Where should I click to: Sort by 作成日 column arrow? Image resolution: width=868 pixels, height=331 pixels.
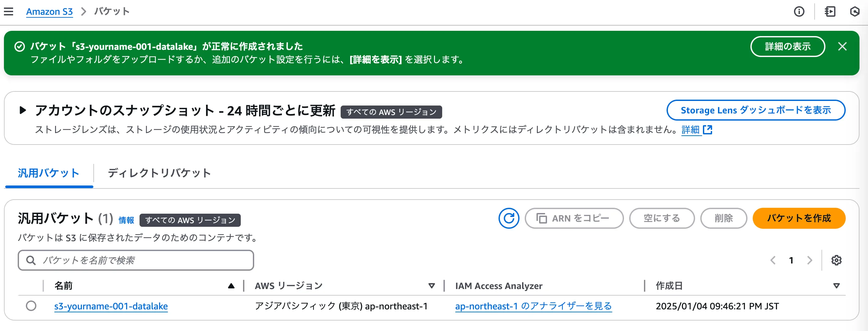click(836, 286)
